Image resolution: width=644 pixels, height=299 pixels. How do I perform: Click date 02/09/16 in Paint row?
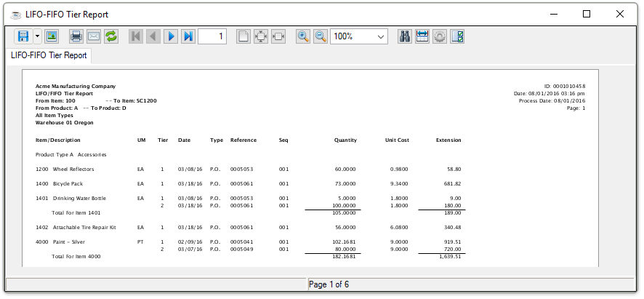[190, 242]
